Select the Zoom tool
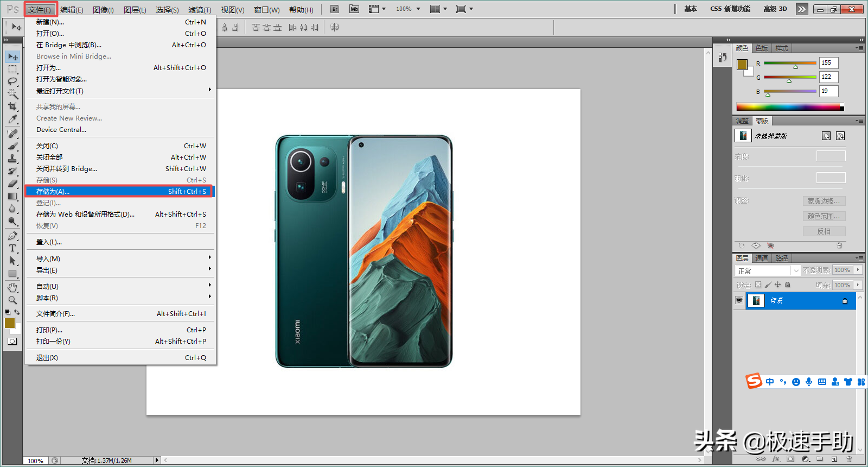 pyautogui.click(x=12, y=300)
